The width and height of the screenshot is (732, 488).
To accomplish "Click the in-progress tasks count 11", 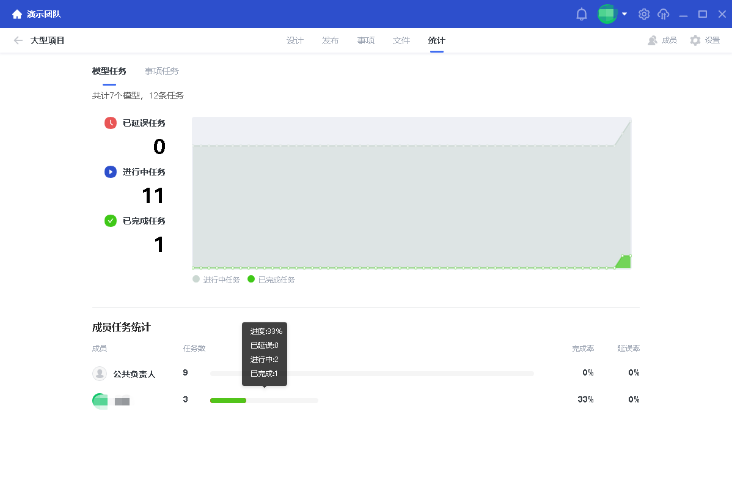I will (x=153, y=196).
